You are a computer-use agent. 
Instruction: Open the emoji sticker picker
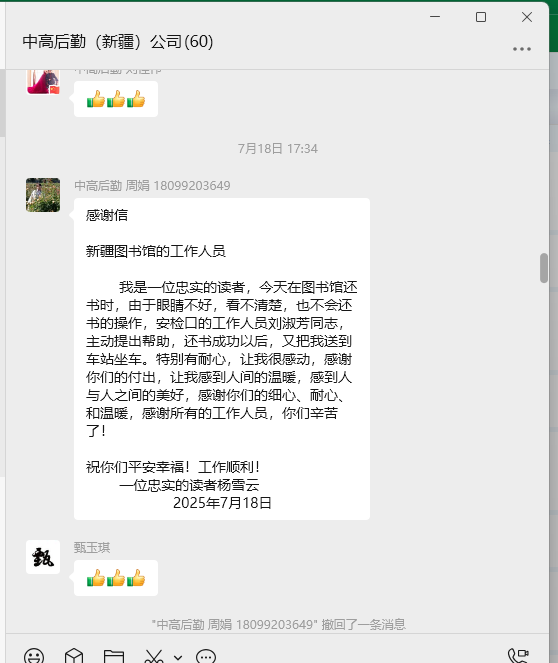coord(34,656)
